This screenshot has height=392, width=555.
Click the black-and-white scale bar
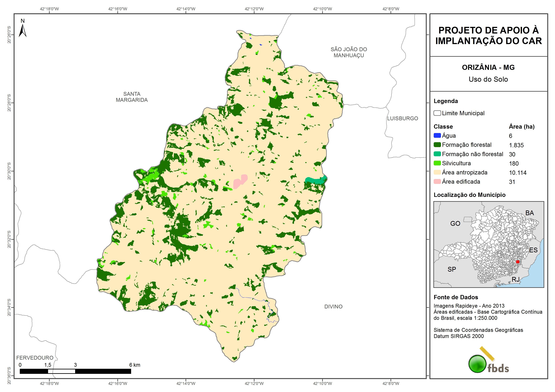pos(75,371)
